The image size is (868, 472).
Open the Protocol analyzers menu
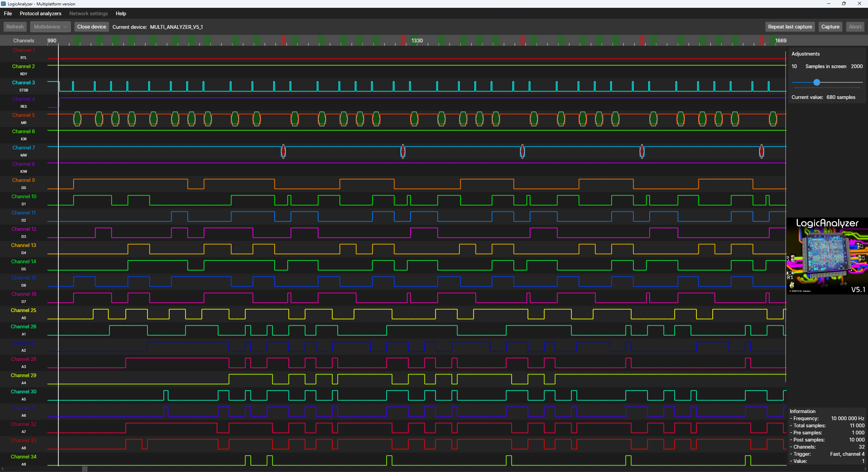click(41, 14)
